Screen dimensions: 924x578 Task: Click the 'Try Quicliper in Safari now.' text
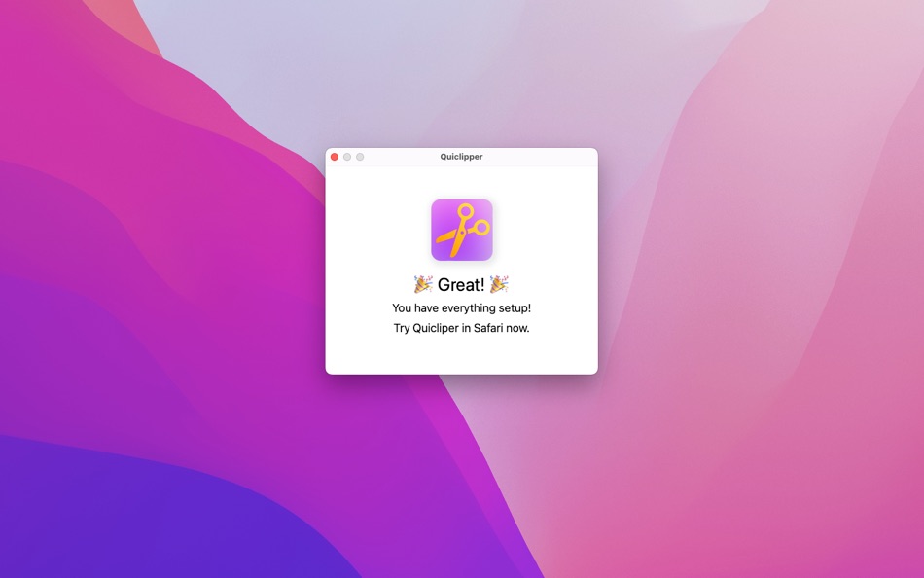(460, 328)
